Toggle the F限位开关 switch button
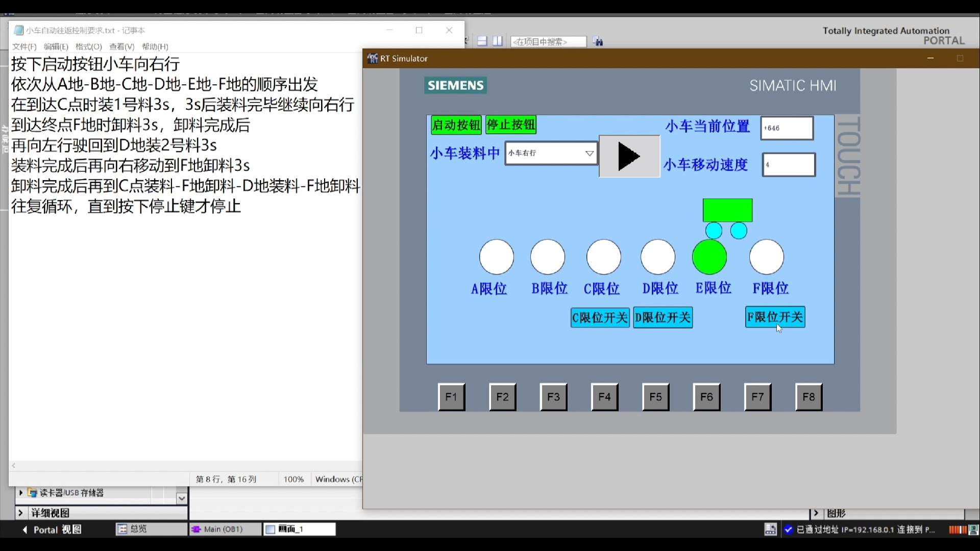Viewport: 980px width, 551px height. click(775, 317)
